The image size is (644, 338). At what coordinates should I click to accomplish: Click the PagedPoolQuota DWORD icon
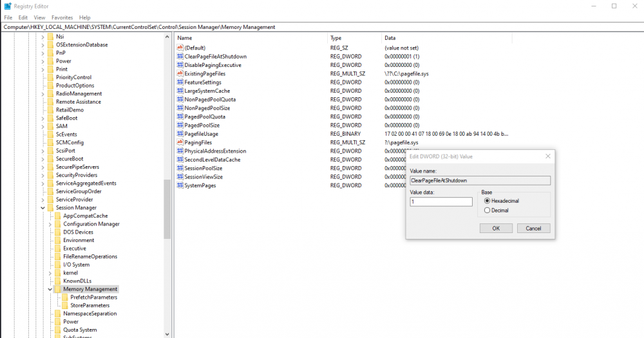pyautogui.click(x=180, y=117)
